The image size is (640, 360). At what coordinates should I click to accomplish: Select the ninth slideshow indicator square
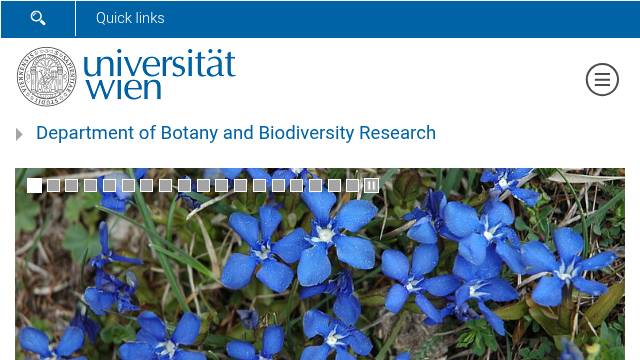(184, 186)
